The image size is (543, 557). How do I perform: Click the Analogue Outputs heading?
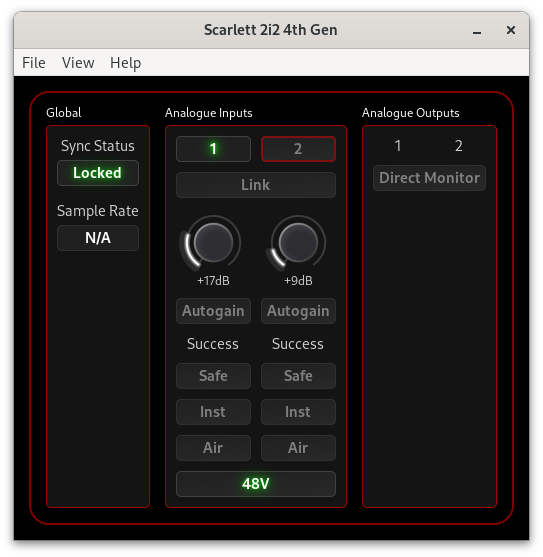(x=411, y=113)
